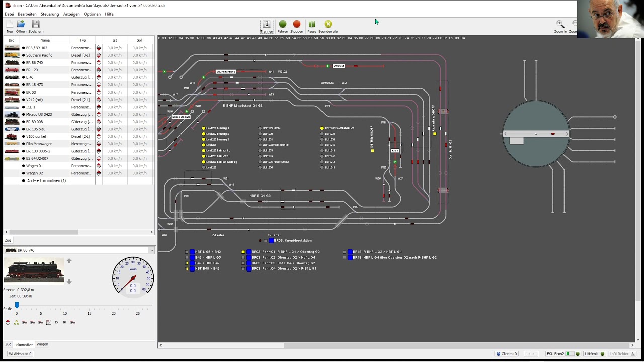Hit the red Stoppen icon
The height and width of the screenshot is (362, 644).
[x=297, y=24]
